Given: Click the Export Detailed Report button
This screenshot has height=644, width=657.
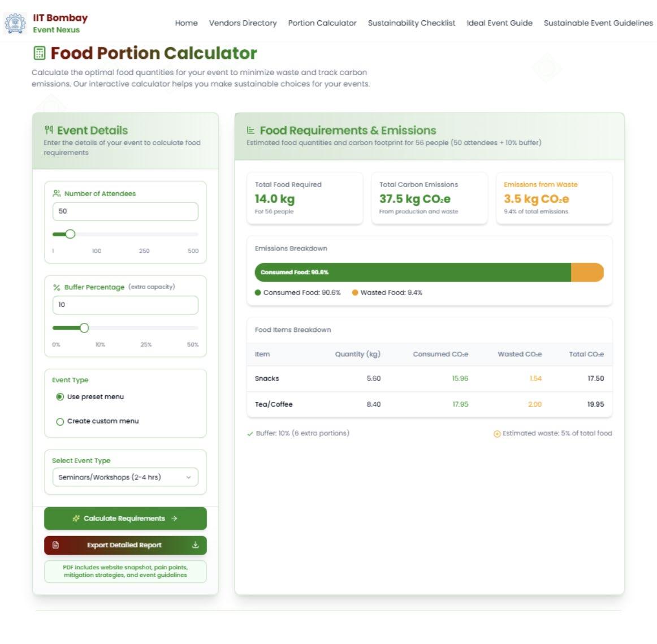Looking at the screenshot, I should point(125,545).
